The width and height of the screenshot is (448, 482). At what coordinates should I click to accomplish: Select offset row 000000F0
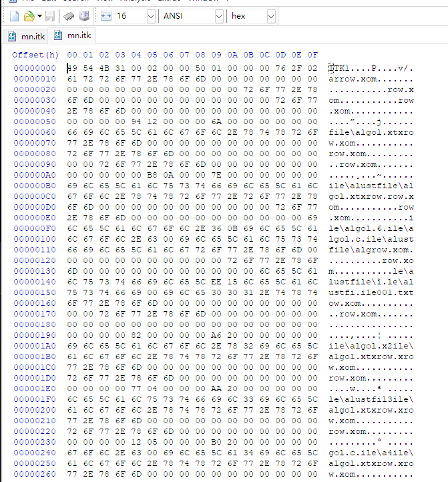[35, 229]
